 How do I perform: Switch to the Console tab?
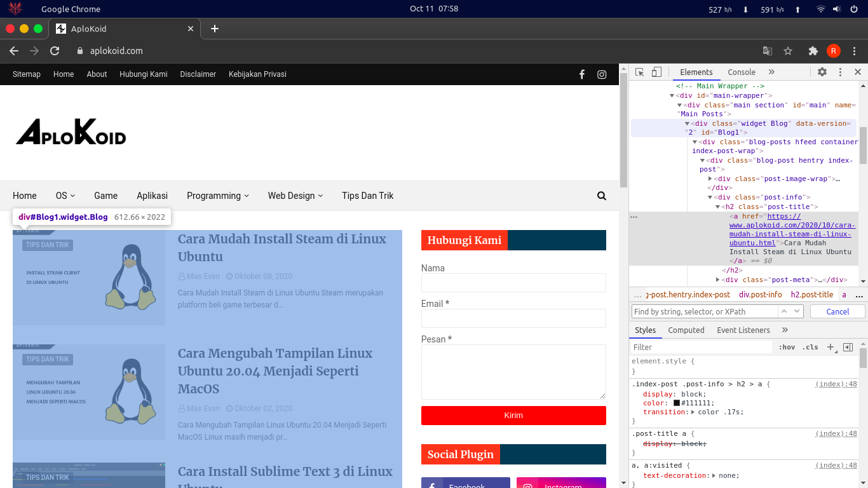click(x=742, y=72)
